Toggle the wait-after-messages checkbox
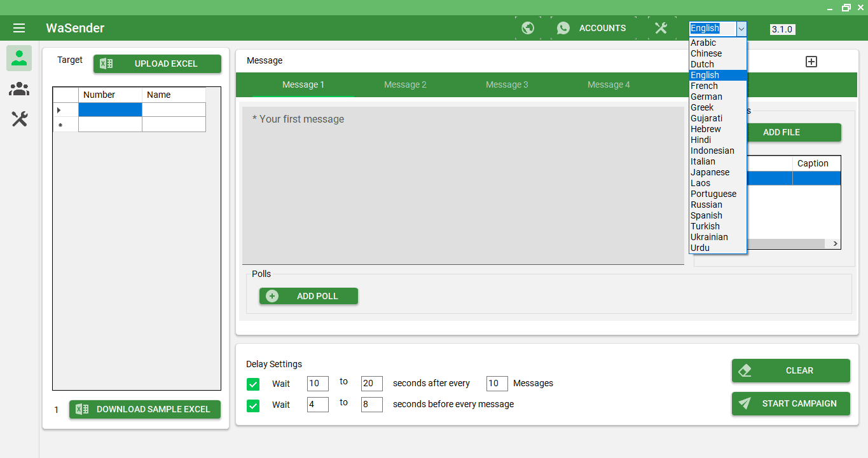868x458 pixels. pyautogui.click(x=253, y=384)
